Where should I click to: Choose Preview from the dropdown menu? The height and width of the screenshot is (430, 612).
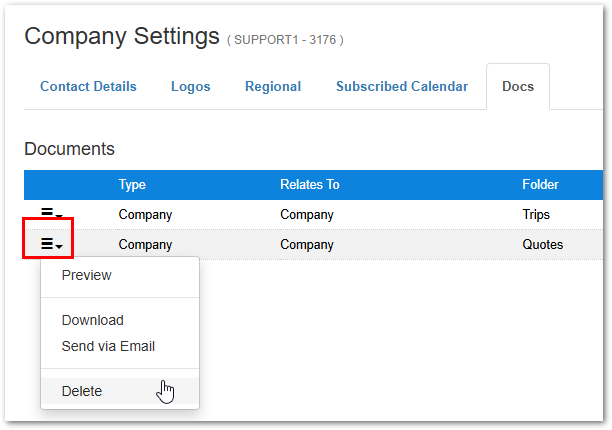(x=87, y=275)
